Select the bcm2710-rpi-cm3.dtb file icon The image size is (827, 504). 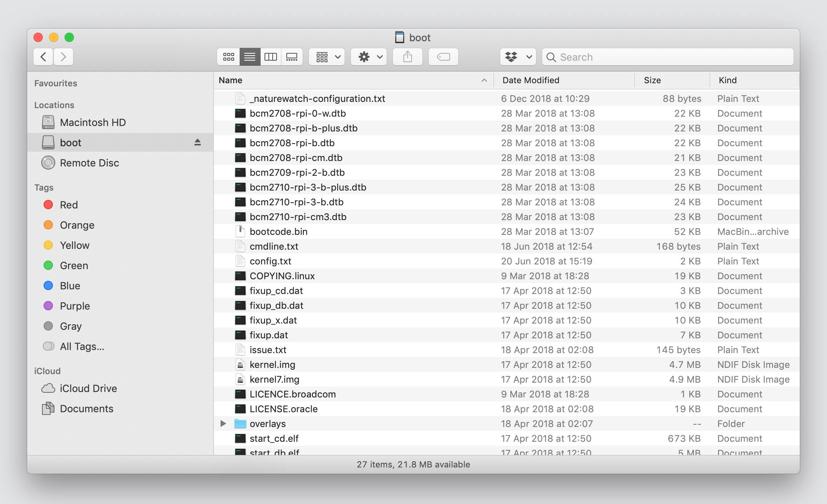[x=240, y=217]
